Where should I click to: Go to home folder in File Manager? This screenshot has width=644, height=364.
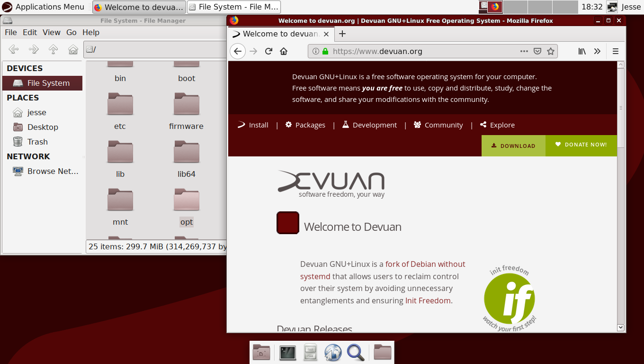[73, 49]
